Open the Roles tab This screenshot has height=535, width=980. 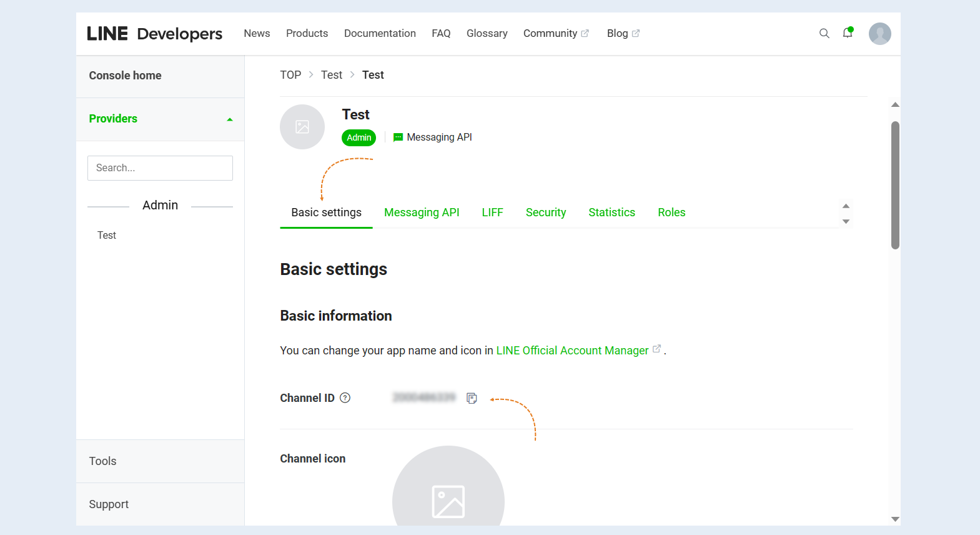[x=671, y=212]
